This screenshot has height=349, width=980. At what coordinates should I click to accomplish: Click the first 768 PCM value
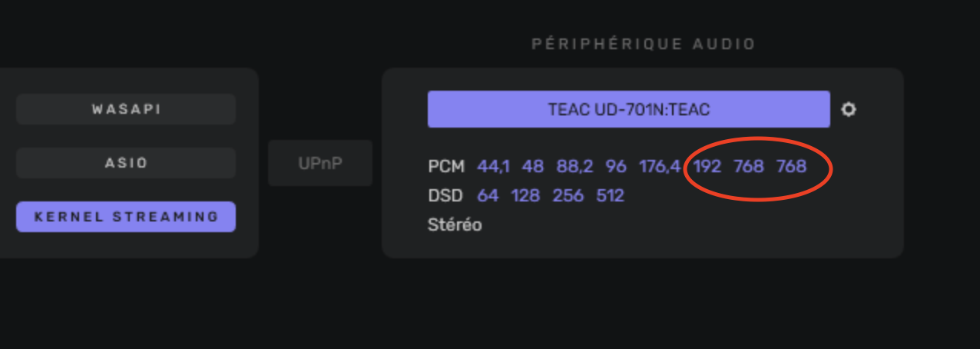click(749, 166)
